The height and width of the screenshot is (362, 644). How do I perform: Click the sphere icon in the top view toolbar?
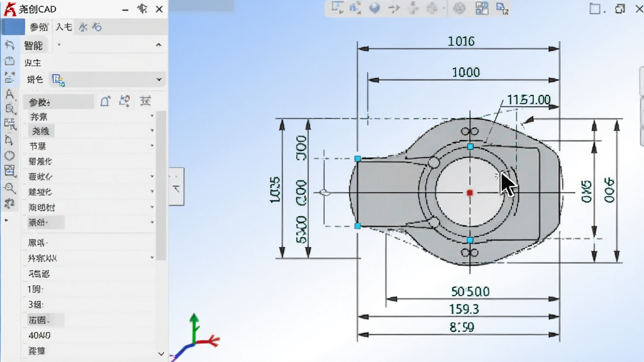pyautogui.click(x=374, y=8)
